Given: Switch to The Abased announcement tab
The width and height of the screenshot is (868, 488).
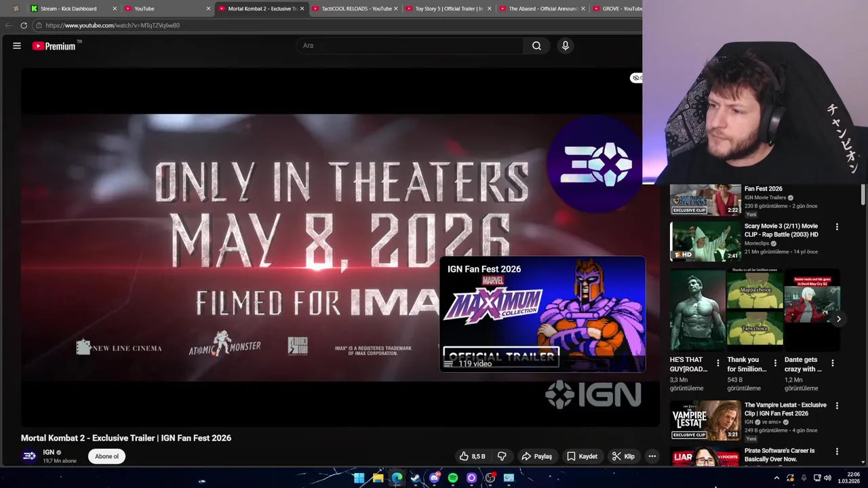Looking at the screenshot, I should 540,9.
